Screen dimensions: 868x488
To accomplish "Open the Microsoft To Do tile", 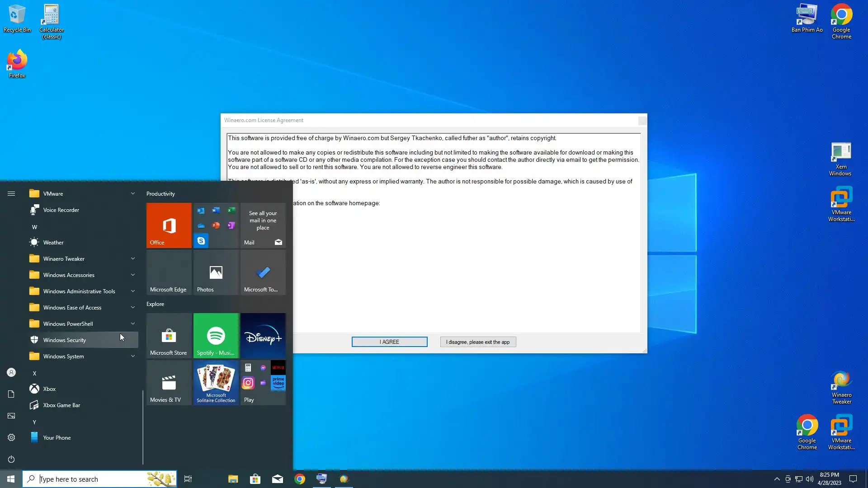I will 263,272.
